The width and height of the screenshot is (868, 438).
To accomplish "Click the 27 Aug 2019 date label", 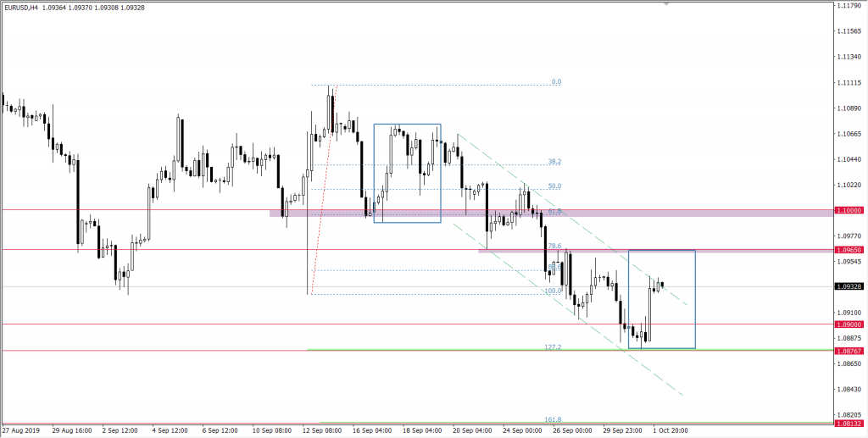I will [x=19, y=430].
